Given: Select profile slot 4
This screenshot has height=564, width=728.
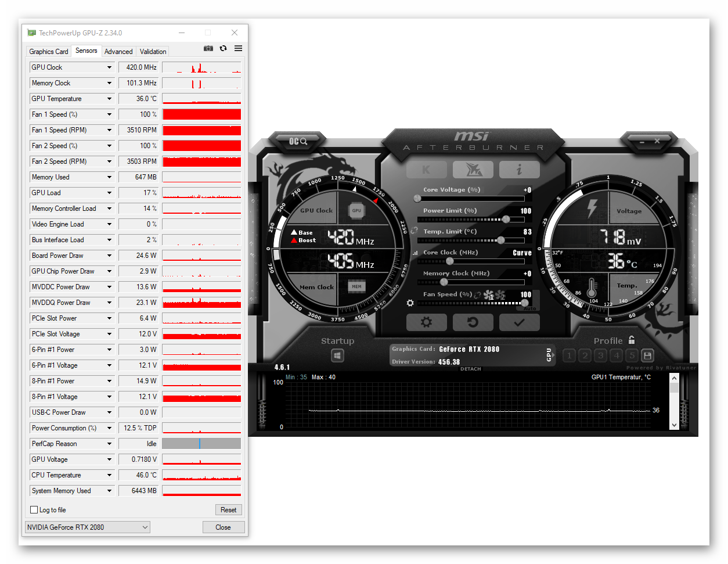Looking at the screenshot, I should click(617, 355).
